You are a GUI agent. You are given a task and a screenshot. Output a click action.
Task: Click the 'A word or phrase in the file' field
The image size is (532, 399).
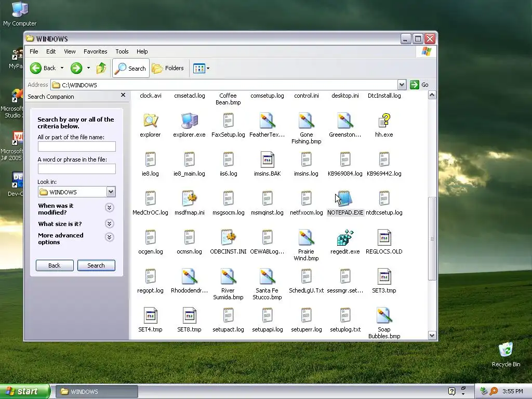pos(77,169)
